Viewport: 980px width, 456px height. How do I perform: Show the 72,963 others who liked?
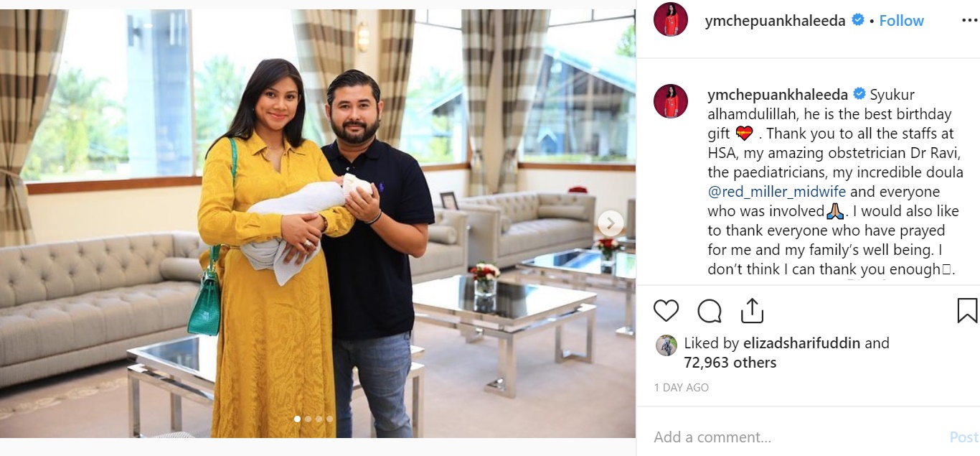click(730, 363)
